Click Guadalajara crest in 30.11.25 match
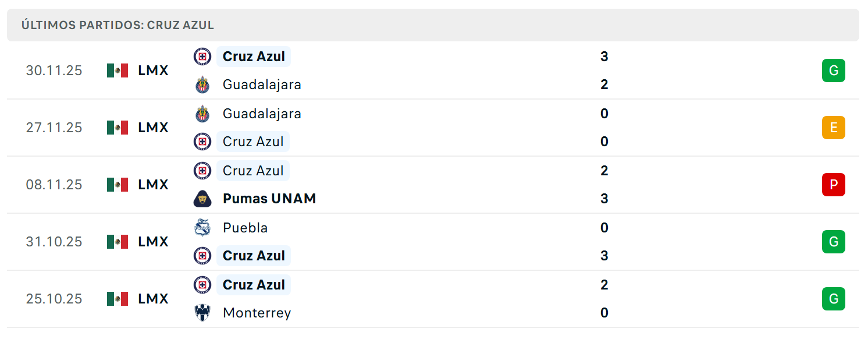 [202, 84]
